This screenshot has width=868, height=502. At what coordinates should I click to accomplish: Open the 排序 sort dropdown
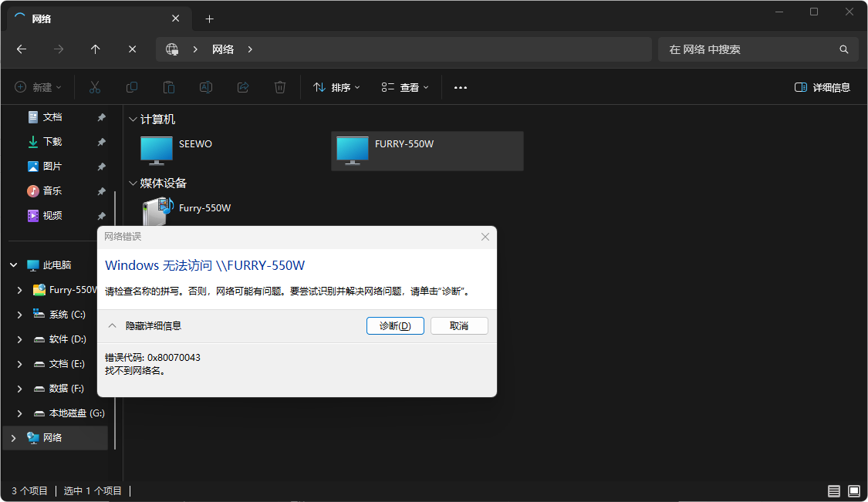336,87
